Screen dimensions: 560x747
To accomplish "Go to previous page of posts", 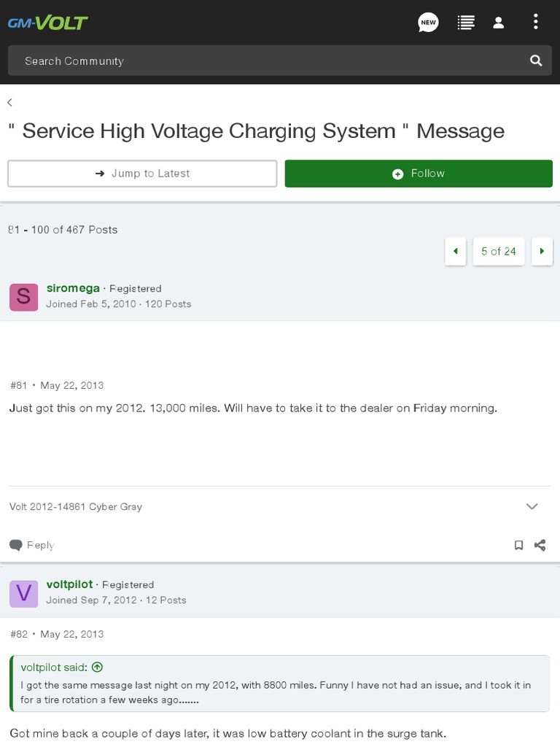I will 456,251.
